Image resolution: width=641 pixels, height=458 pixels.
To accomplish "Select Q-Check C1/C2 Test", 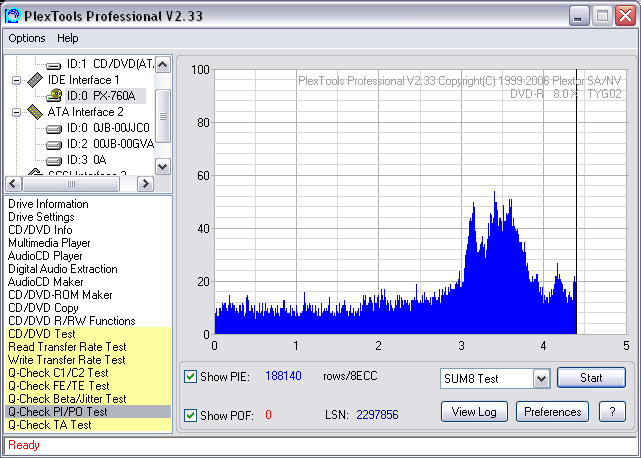I will coord(88,373).
